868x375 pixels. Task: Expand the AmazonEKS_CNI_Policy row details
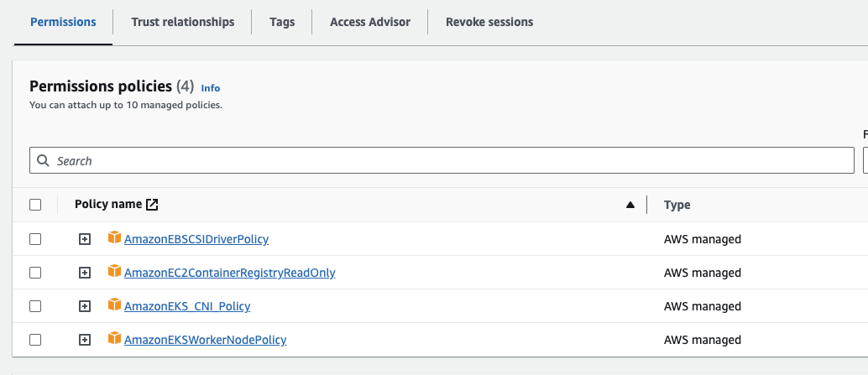pos(84,306)
